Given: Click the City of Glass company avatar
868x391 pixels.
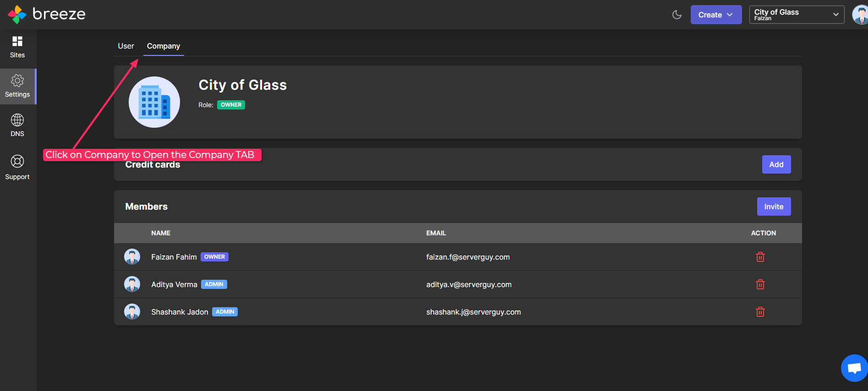Looking at the screenshot, I should 154,102.
